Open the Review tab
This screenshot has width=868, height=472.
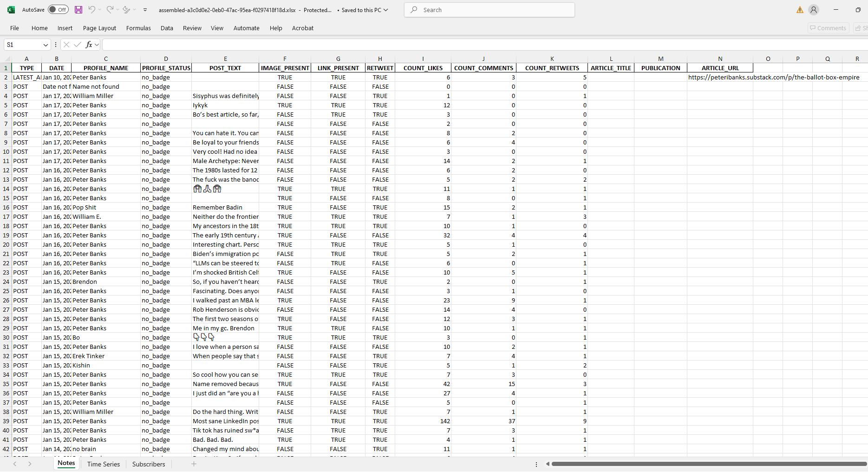[x=192, y=28]
